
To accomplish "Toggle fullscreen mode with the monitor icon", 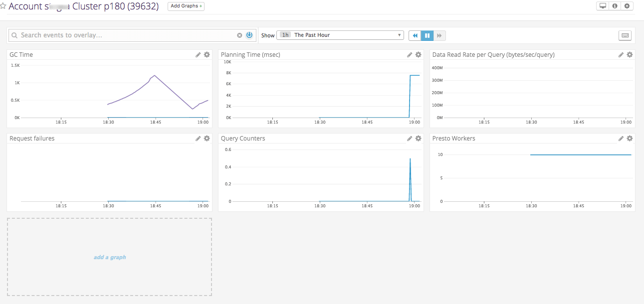I will click(x=603, y=6).
